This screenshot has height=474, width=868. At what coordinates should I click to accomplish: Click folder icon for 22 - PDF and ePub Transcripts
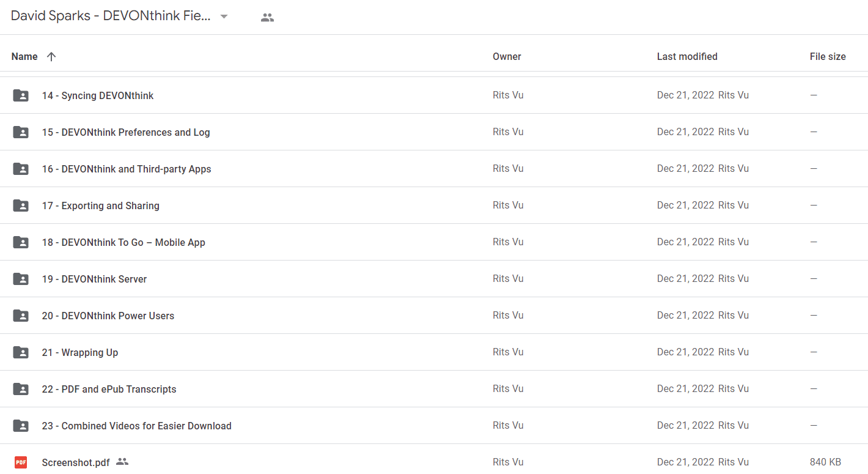(x=21, y=389)
